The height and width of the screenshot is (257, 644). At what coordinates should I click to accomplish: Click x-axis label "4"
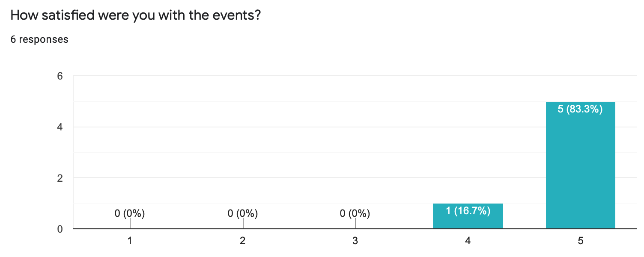pyautogui.click(x=468, y=241)
